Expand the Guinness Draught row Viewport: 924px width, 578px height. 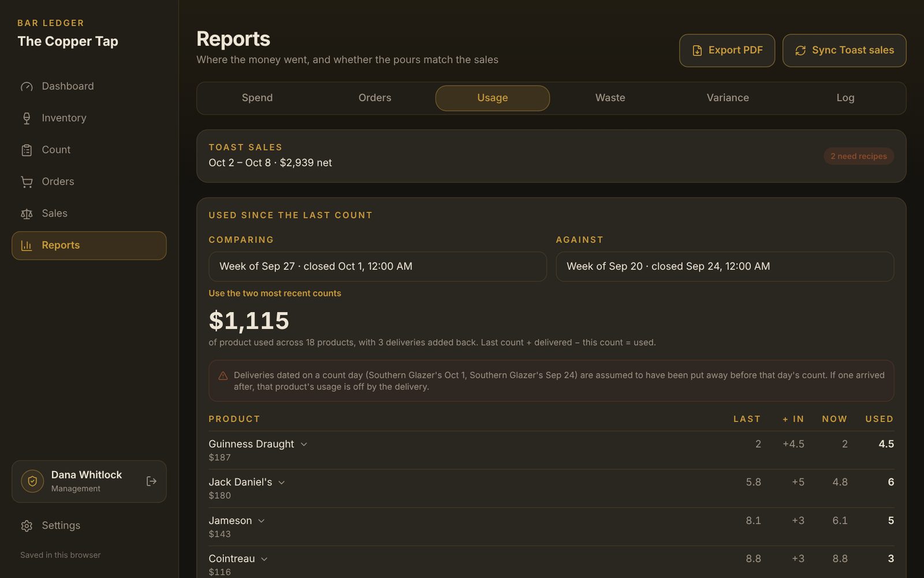(x=304, y=444)
